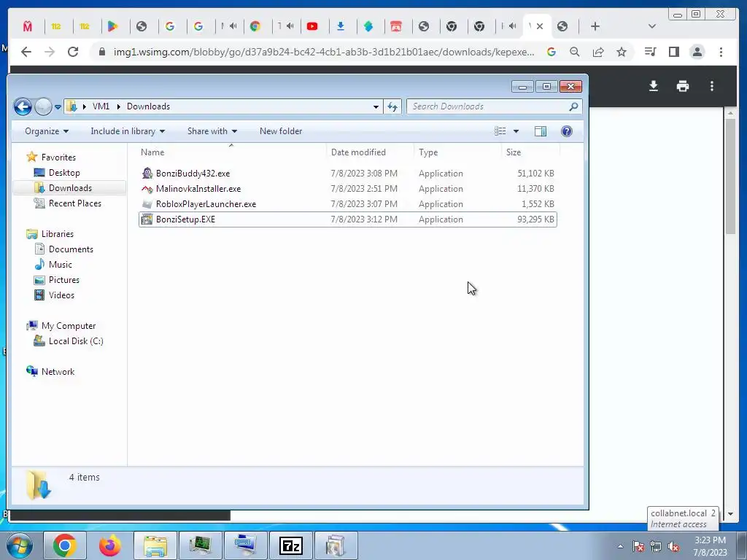Open Desktop in the navigation pane
Image resolution: width=747 pixels, height=560 pixels.
(x=64, y=172)
